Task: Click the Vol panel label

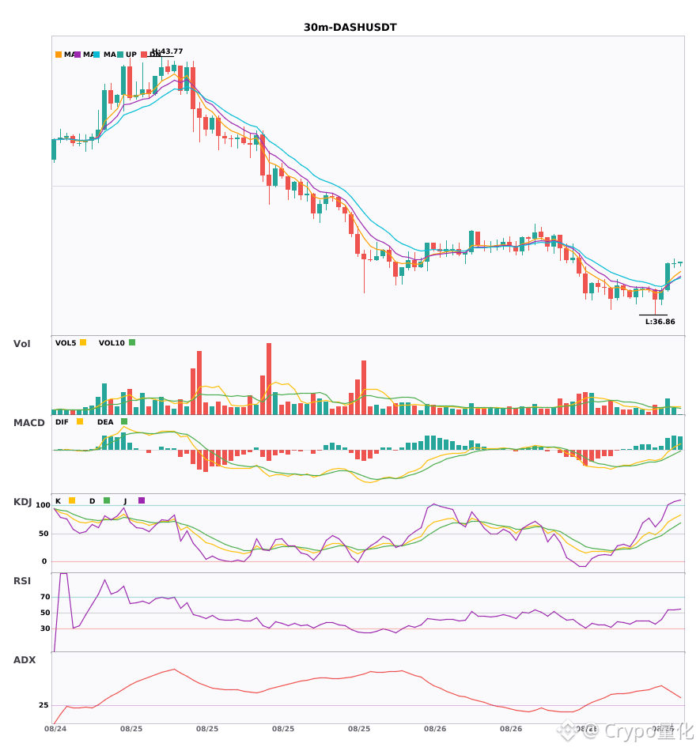Action: pyautogui.click(x=22, y=344)
